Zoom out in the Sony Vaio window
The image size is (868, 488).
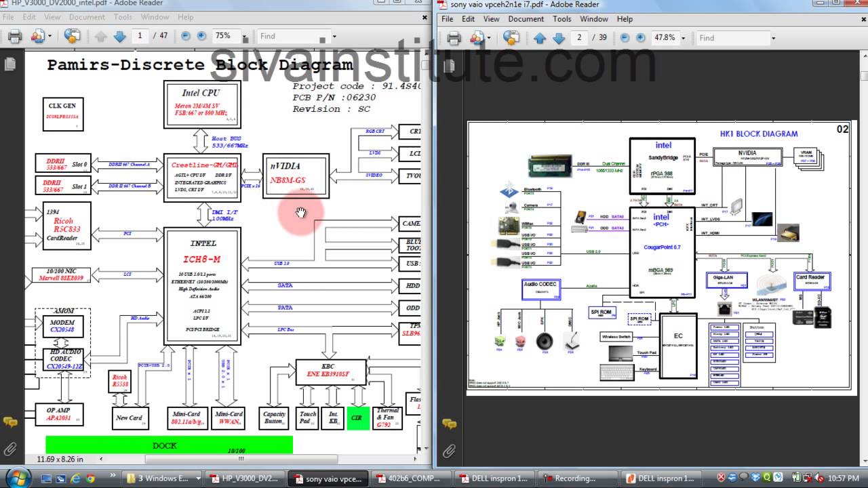[x=625, y=38]
